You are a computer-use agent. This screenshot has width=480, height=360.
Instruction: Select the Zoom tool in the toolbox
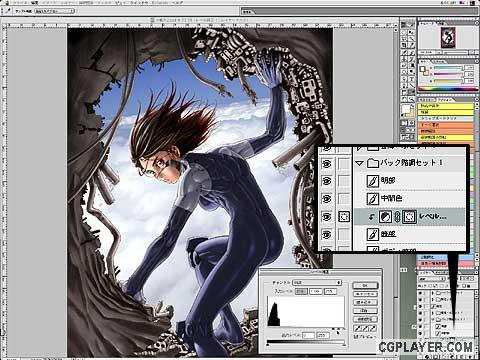(x=412, y=99)
